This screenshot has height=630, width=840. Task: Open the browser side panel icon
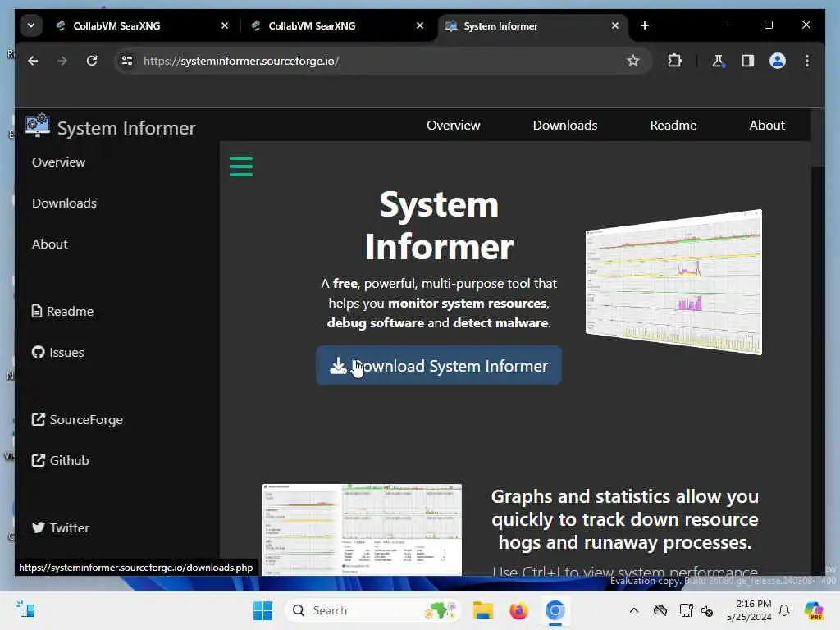(x=748, y=61)
